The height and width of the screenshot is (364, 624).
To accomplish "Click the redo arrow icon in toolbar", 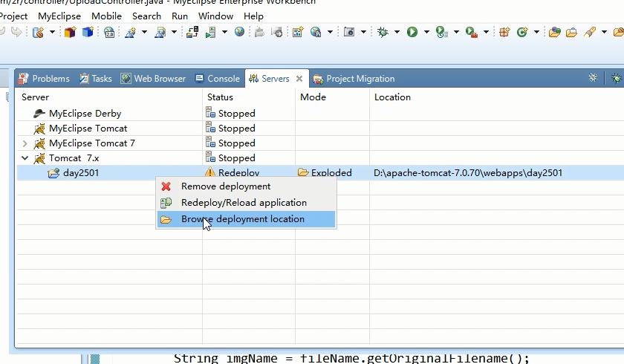I will [x=16, y=32].
